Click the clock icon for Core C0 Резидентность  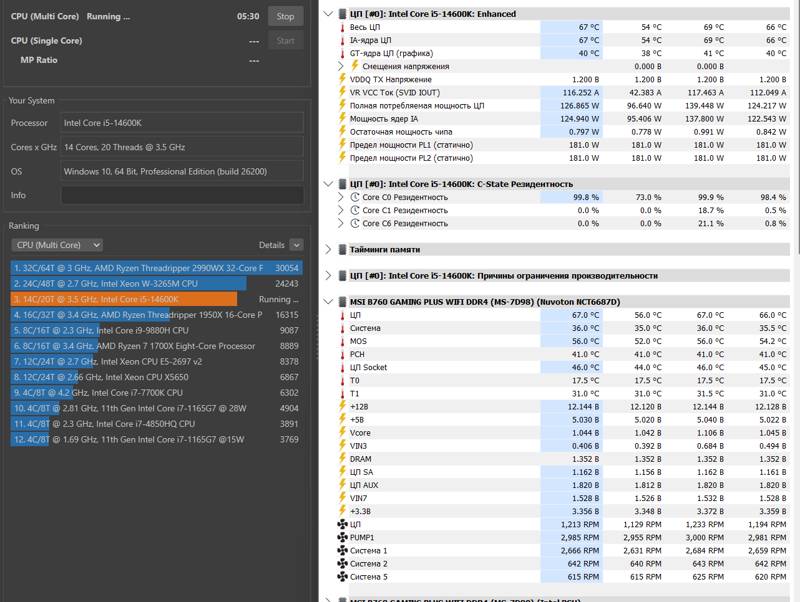[x=355, y=197]
